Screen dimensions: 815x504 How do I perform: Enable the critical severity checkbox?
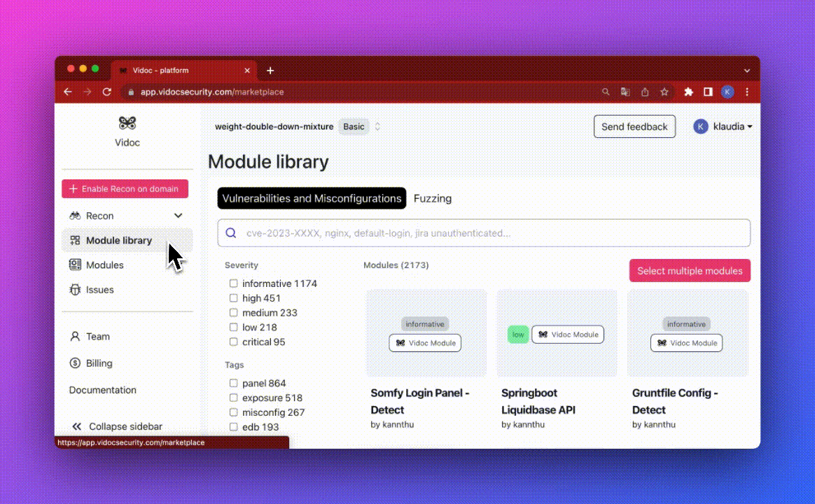pyautogui.click(x=234, y=342)
